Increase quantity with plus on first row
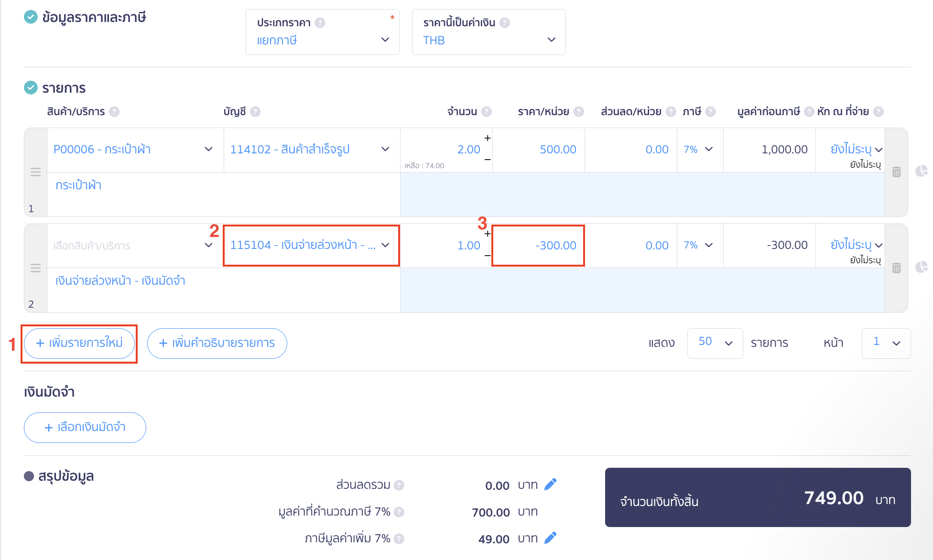The height and width of the screenshot is (560, 933). click(488, 138)
